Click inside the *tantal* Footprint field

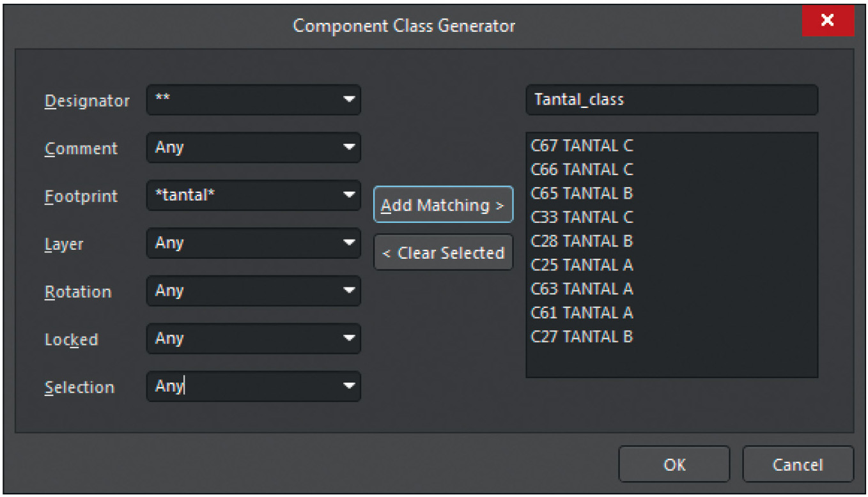(x=243, y=195)
